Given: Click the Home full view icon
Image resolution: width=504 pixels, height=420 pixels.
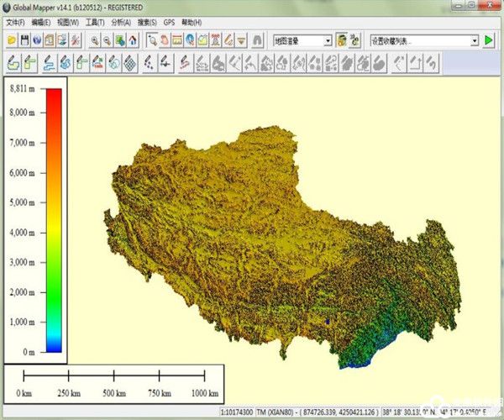Looking at the screenshot, I should pos(133,40).
